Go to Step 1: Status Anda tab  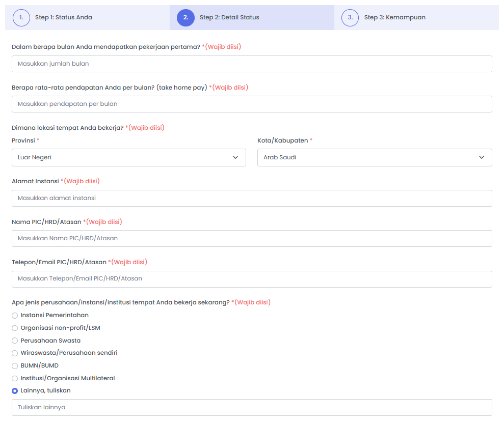click(64, 17)
